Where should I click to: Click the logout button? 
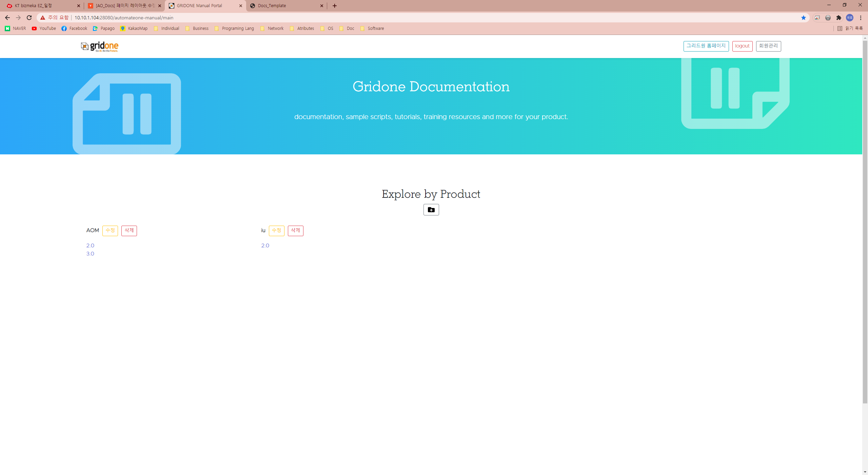point(742,46)
